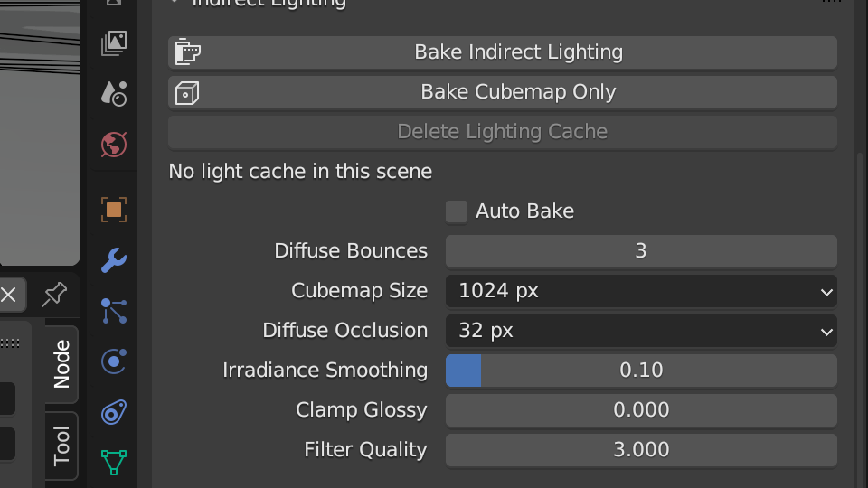Click Bake Cubemap Only button

coord(503,92)
